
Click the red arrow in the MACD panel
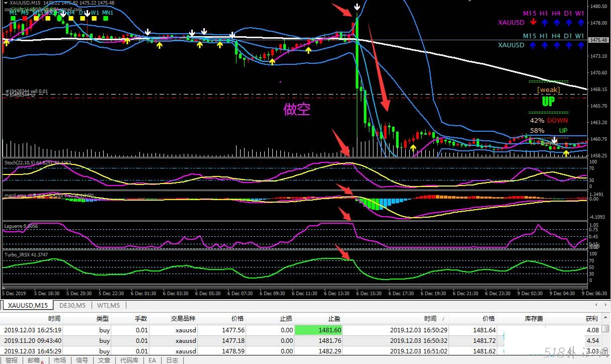[345, 191]
